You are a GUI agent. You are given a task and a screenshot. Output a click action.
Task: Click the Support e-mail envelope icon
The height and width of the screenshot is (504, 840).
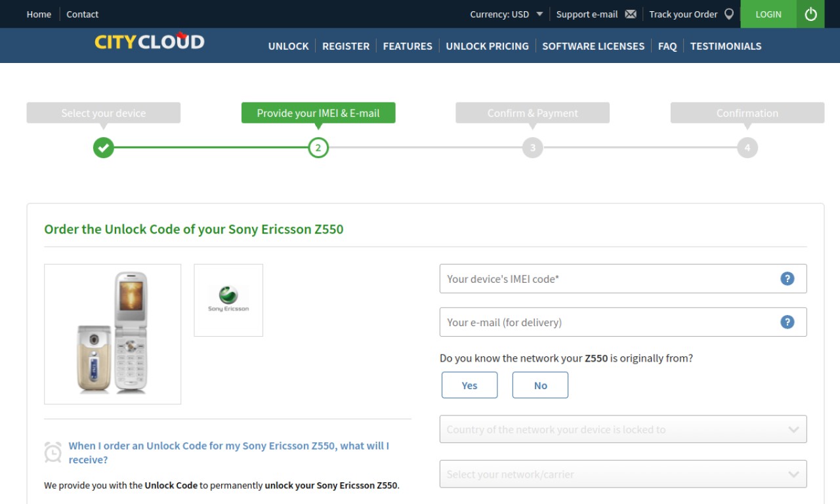(631, 14)
